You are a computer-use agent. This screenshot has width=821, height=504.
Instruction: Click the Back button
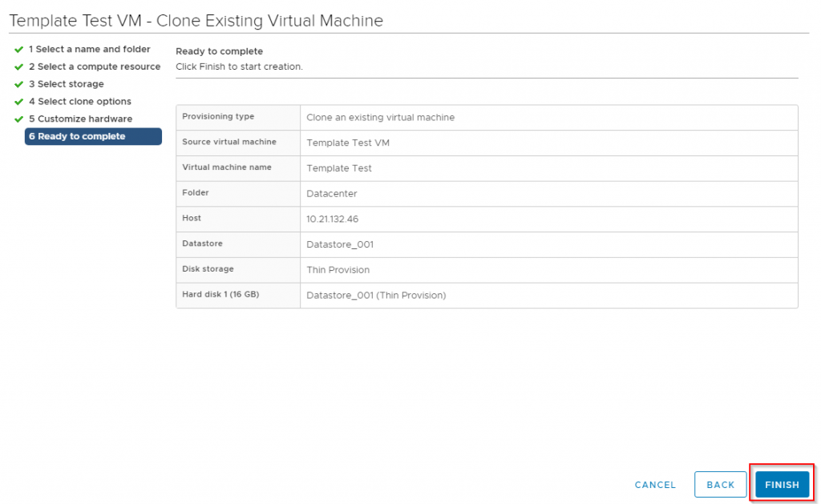coord(720,484)
